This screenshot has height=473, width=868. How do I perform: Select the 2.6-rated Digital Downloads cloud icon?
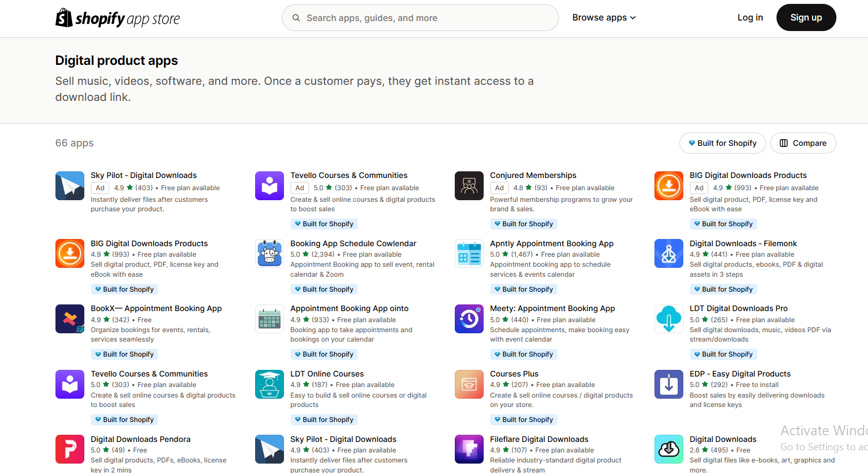point(669,449)
